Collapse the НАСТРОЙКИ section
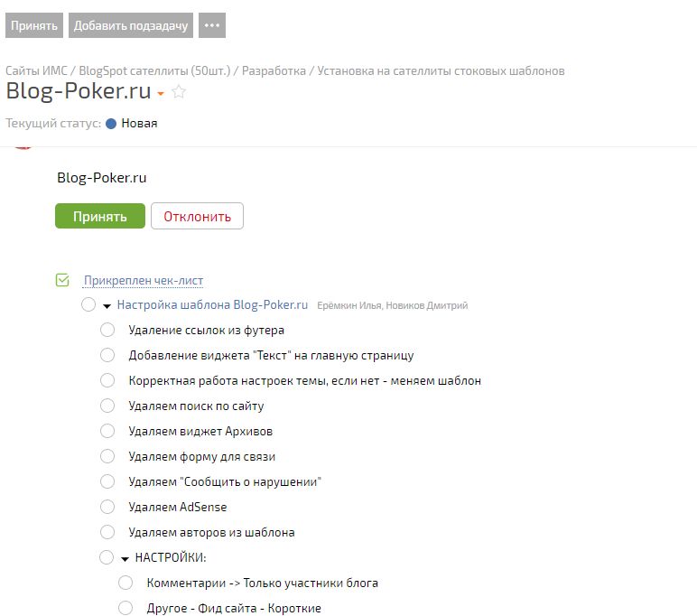The width and height of the screenshot is (697, 616). click(x=125, y=558)
